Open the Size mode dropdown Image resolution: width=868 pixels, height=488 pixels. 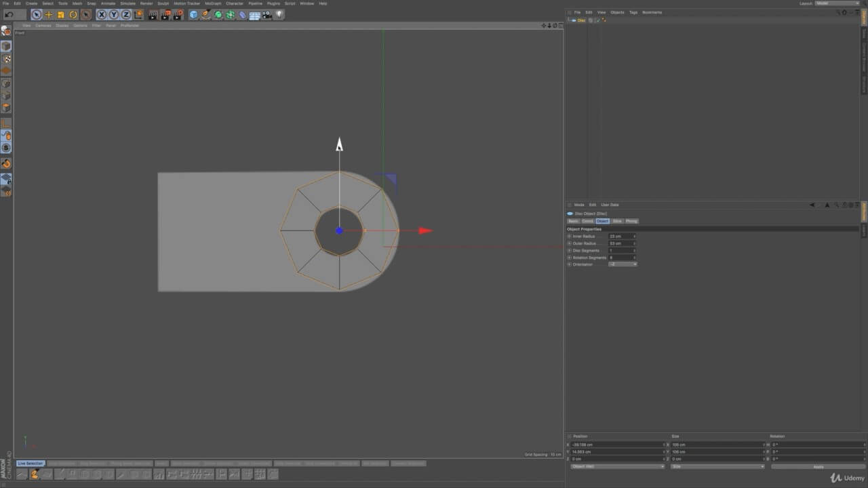[717, 466]
